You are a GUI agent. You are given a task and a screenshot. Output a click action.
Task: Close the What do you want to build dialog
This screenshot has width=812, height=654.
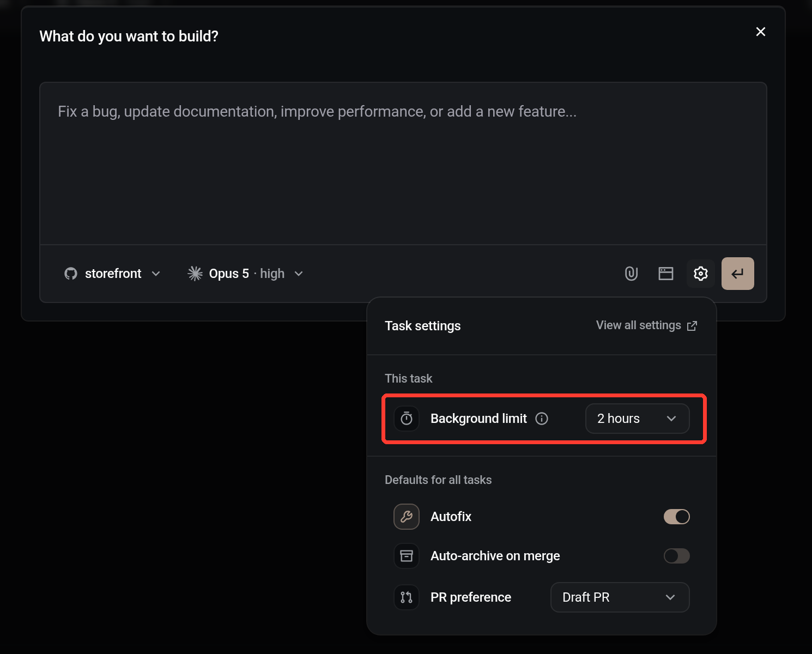pyautogui.click(x=761, y=32)
